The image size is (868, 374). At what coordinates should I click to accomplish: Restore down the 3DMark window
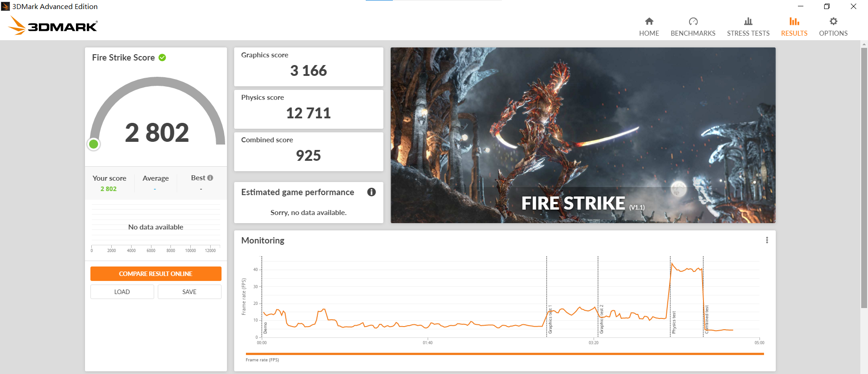(x=827, y=6)
